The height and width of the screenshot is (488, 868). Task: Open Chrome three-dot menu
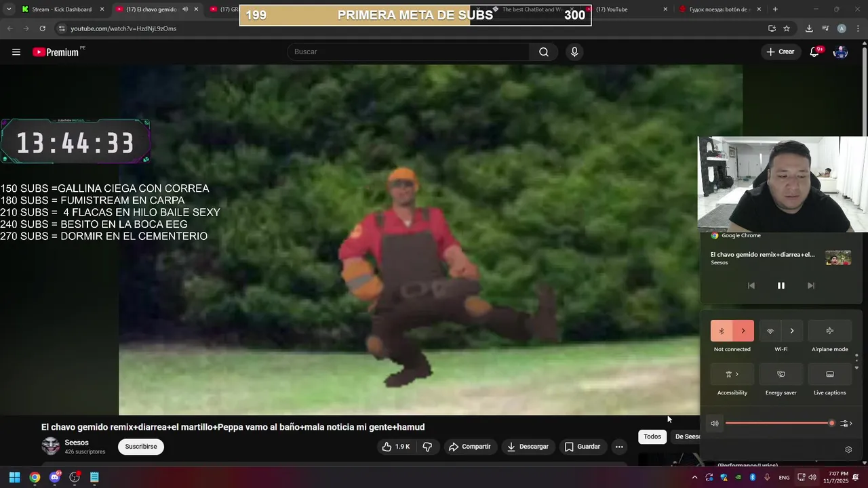coord(858,28)
